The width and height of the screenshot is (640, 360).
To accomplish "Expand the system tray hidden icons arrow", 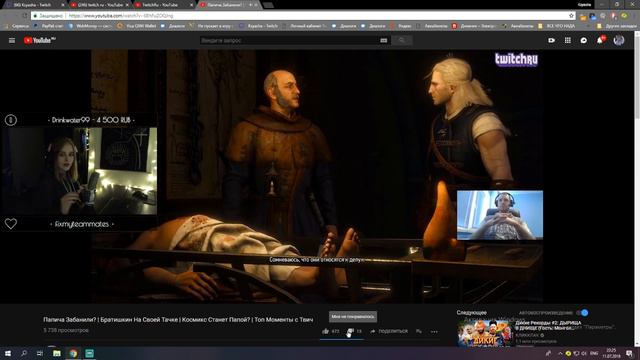I will coord(560,353).
